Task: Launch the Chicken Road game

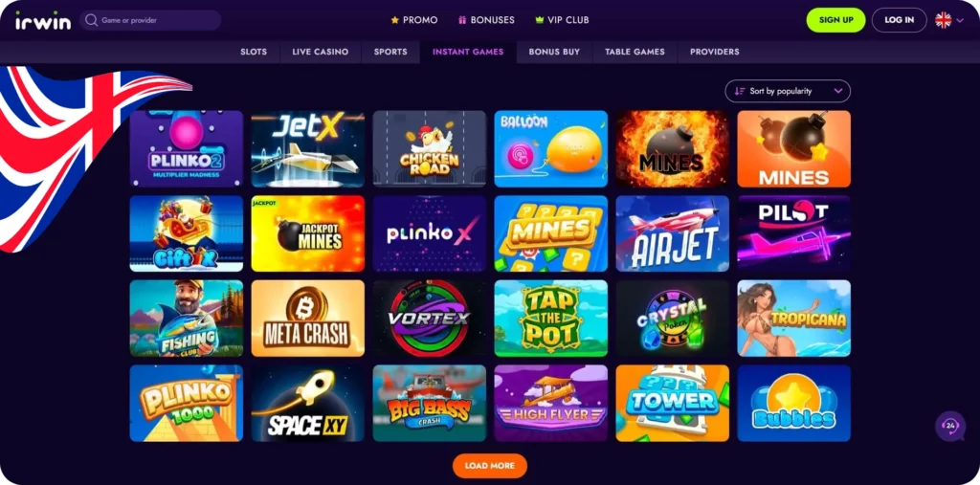Action: (x=430, y=148)
